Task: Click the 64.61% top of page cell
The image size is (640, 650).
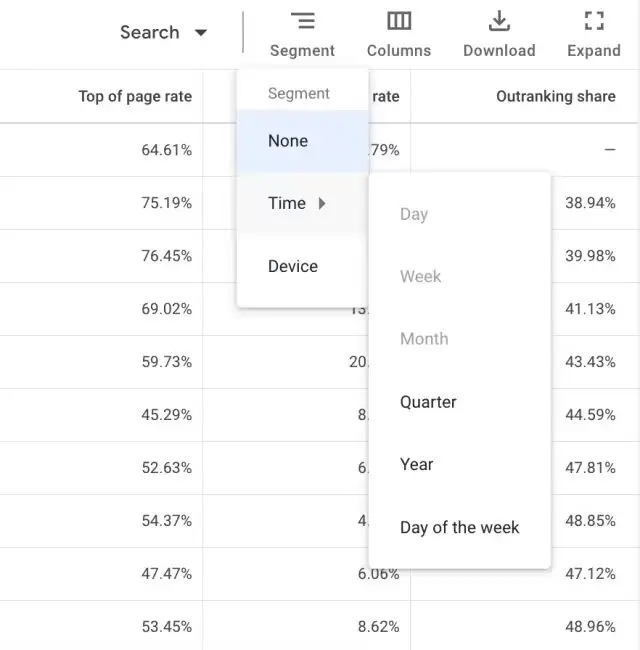Action: point(166,150)
